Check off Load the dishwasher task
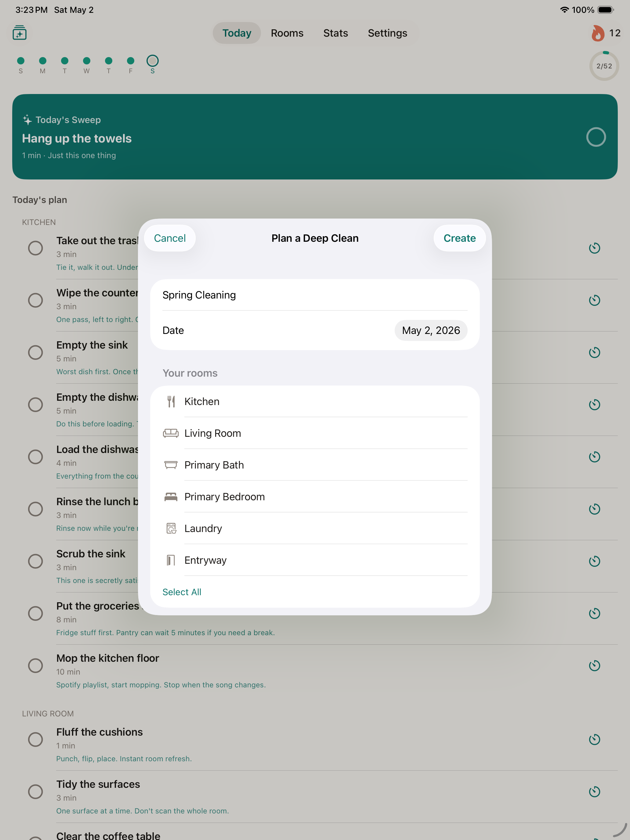The width and height of the screenshot is (630, 840). [35, 457]
